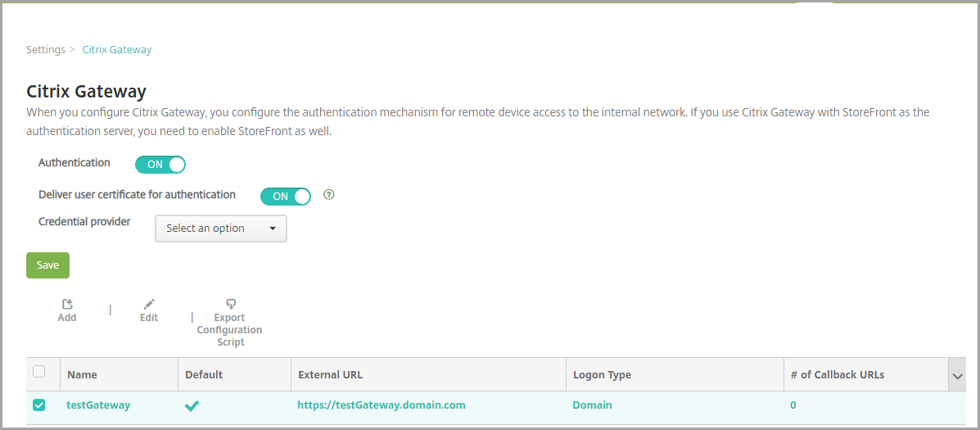Image resolution: width=980 pixels, height=430 pixels.
Task: Click Export Configuration Script icon
Action: pyautogui.click(x=231, y=305)
